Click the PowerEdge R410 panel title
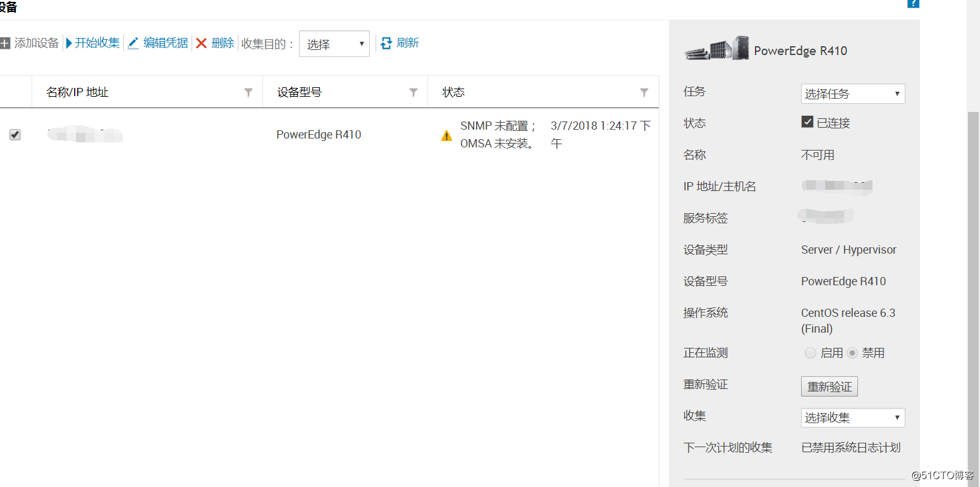980x487 pixels. (x=800, y=51)
